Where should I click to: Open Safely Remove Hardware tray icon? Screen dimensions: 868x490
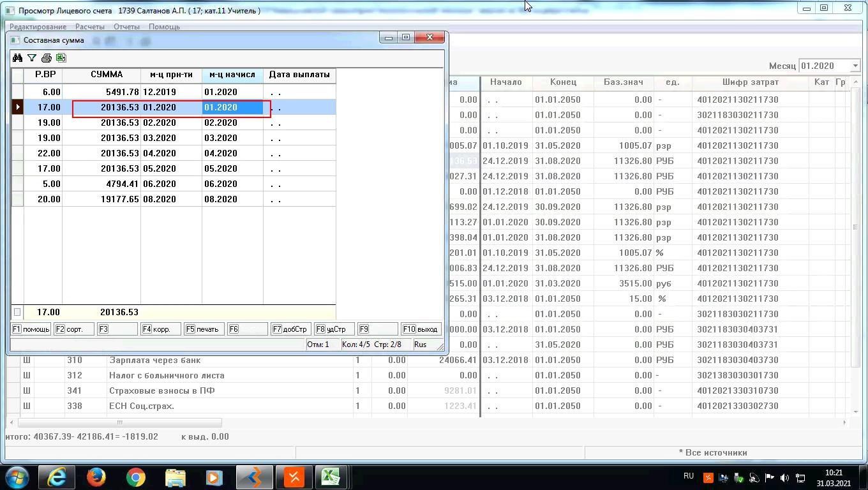click(x=739, y=477)
